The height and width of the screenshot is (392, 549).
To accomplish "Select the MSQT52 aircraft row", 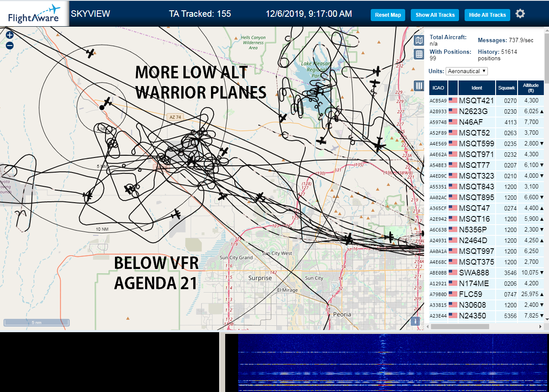I will click(x=487, y=133).
